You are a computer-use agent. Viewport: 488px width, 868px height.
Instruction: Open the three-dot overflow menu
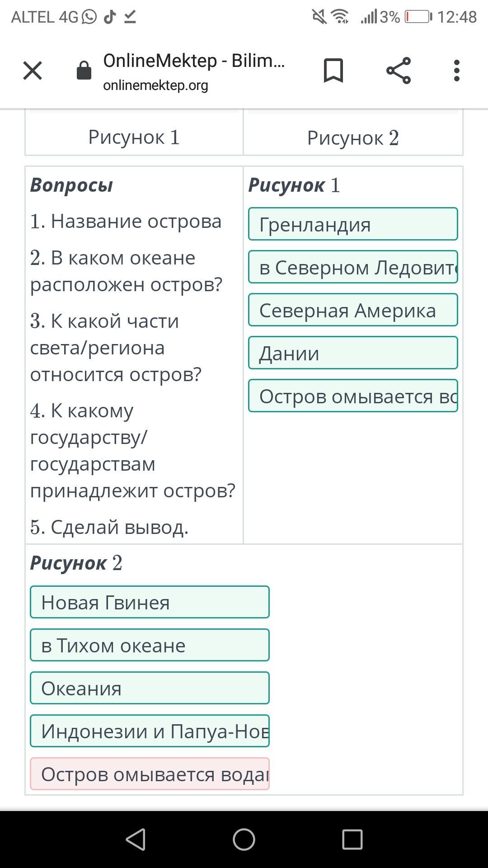(457, 71)
